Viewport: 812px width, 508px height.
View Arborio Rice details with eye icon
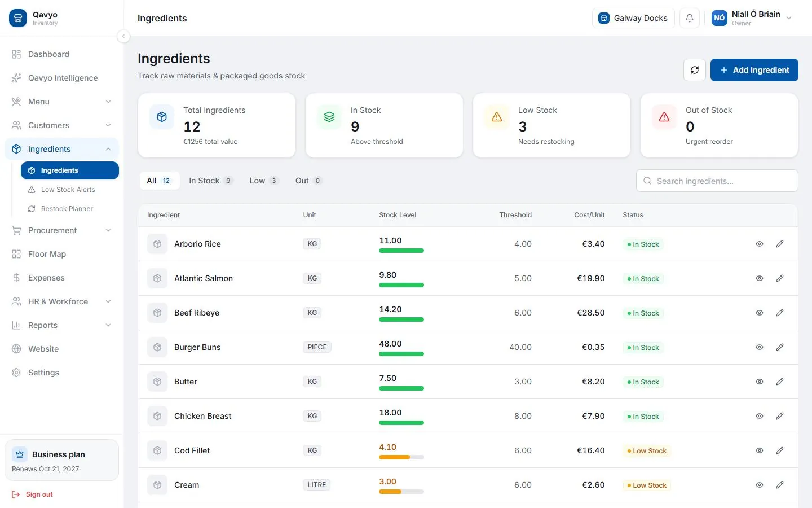[x=760, y=244]
